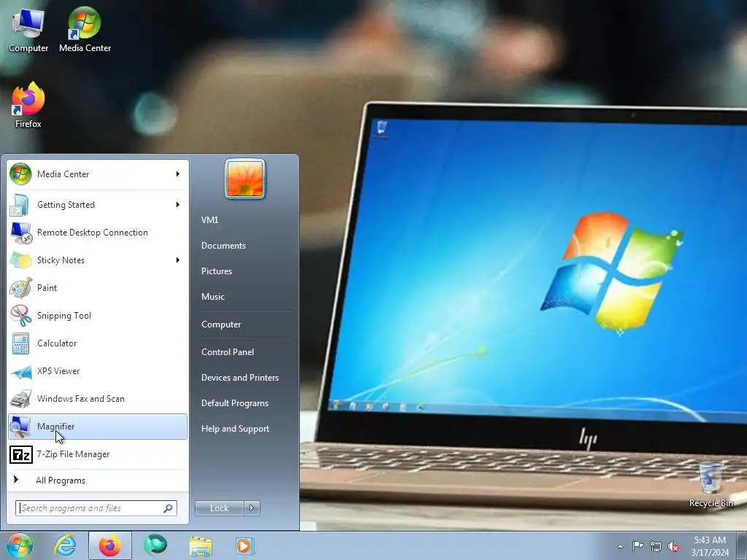Click the Getting Started icon in Start menu
747x560 pixels.
coord(20,205)
